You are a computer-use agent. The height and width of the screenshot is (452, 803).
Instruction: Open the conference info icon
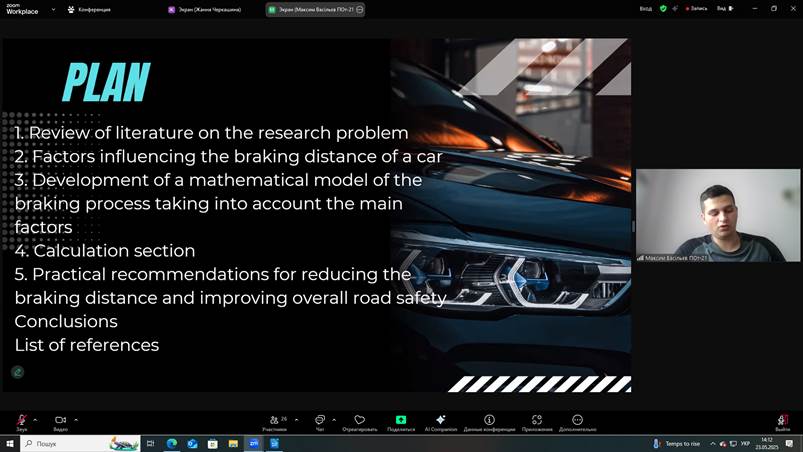[489, 420]
